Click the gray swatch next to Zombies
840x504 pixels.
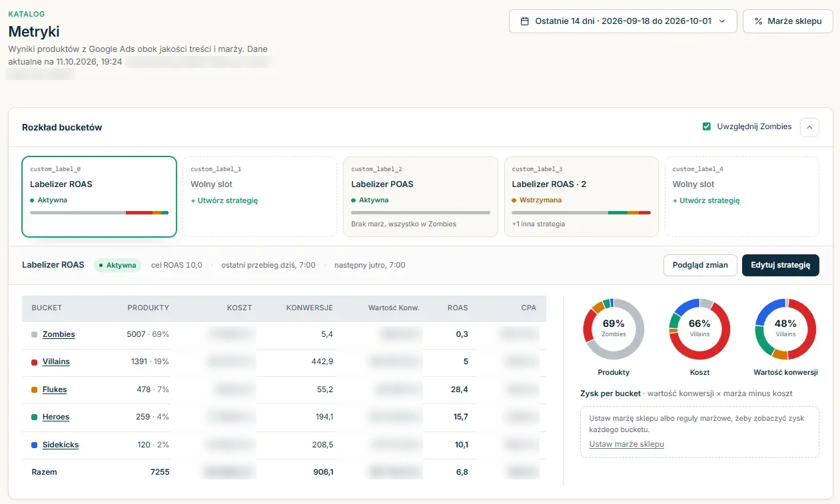tap(34, 334)
